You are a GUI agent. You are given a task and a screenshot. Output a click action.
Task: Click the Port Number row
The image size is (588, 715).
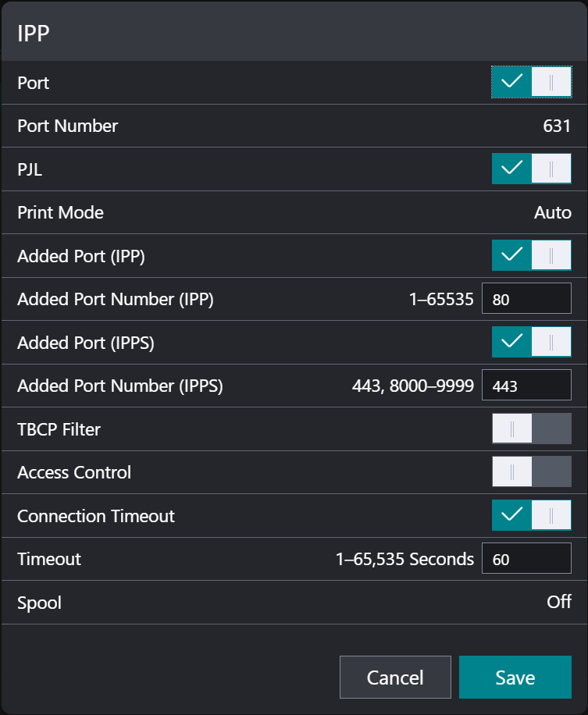pyautogui.click(x=294, y=126)
